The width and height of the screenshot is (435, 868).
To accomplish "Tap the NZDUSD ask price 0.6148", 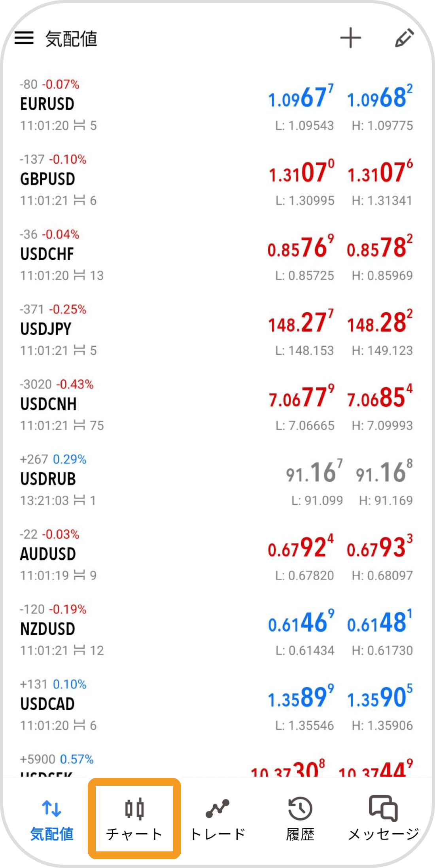I will (x=380, y=622).
